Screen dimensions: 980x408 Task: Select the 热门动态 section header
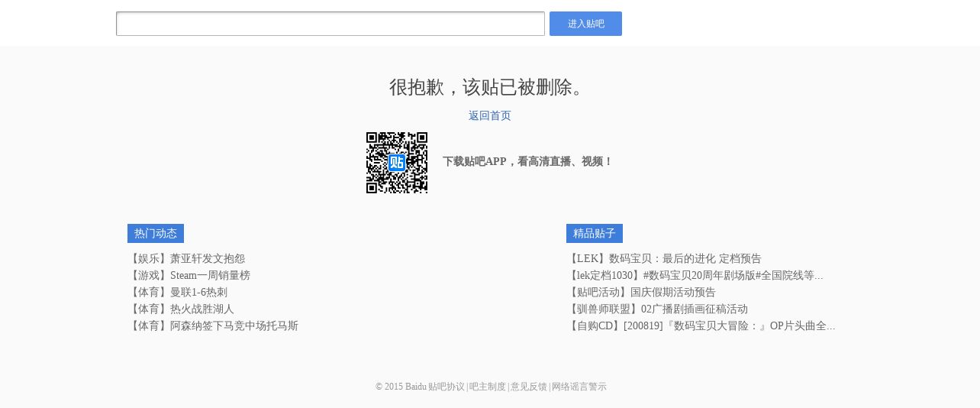(x=156, y=233)
